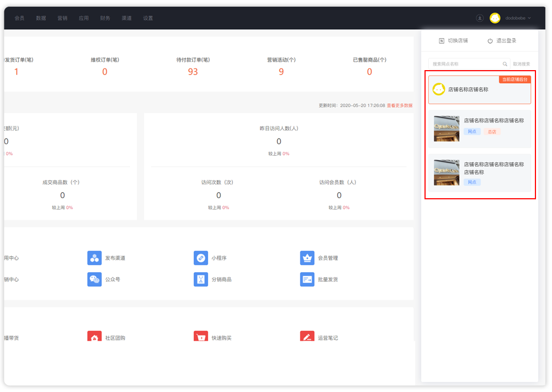Click the 切换店铺 switch store button

(x=453, y=41)
